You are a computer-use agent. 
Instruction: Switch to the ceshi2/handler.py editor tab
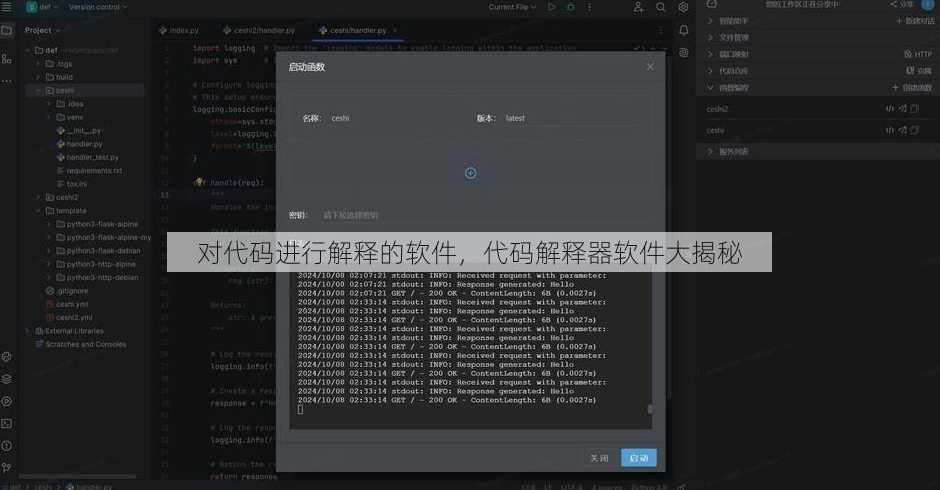click(x=259, y=30)
